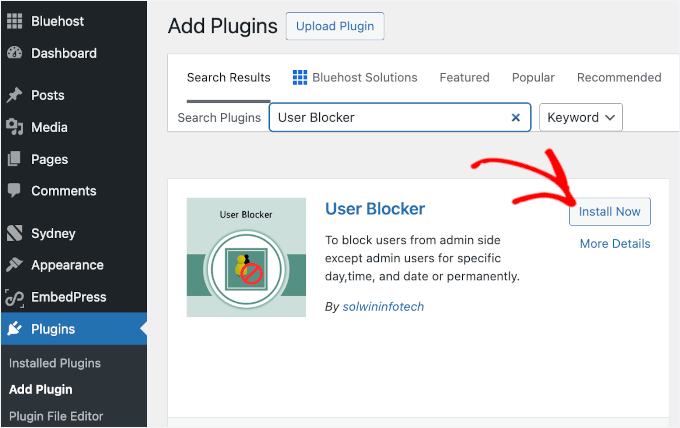Open the Recommended plugins tab
Viewport: 680px width, 428px height.
click(x=619, y=78)
